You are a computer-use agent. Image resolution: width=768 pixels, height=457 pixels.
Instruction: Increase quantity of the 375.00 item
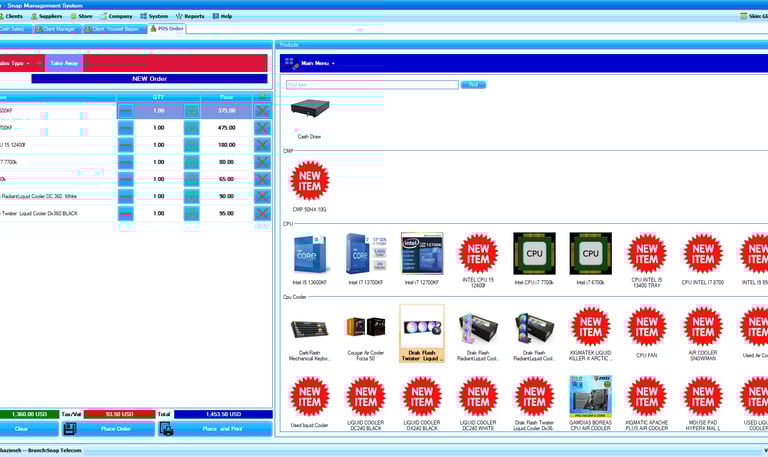point(192,111)
